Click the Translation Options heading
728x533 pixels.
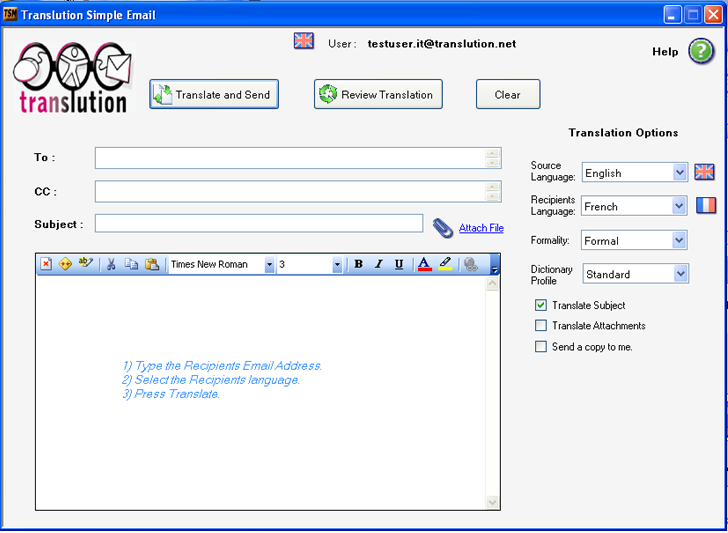point(623,133)
